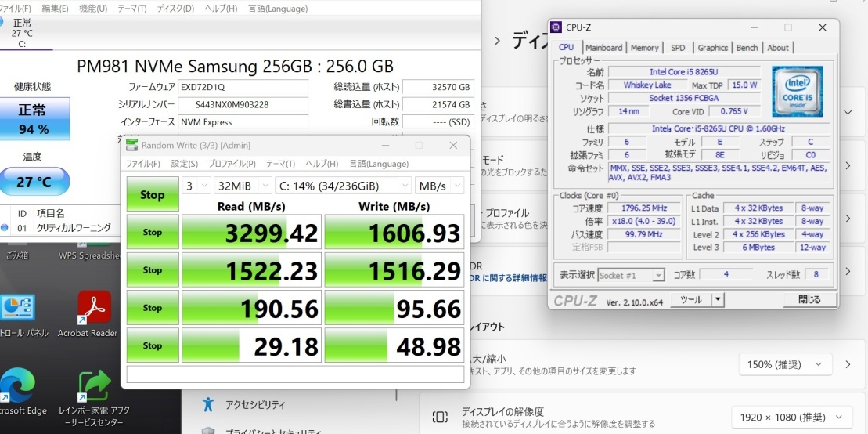Click the 正常 94% health status button
This screenshot has width=868, height=434.
[34, 118]
